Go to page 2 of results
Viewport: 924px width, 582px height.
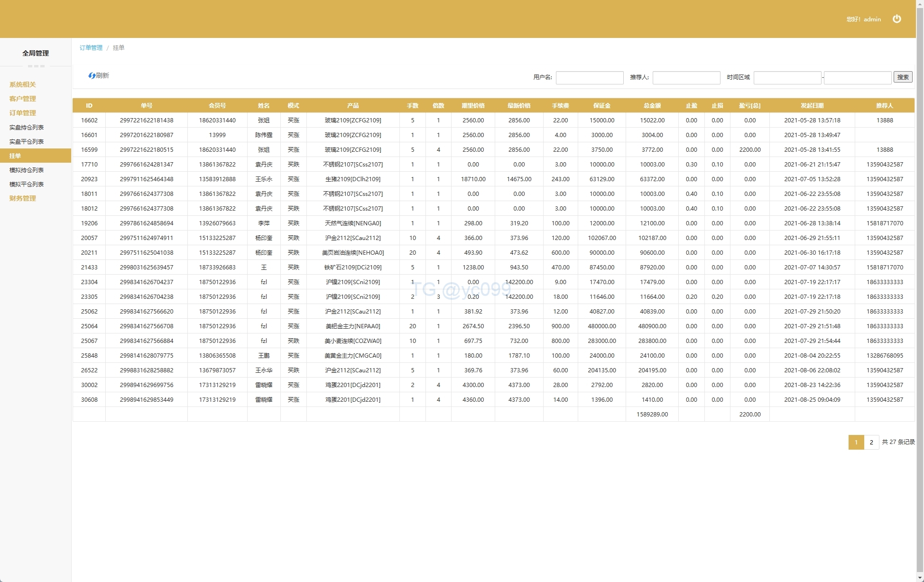point(871,442)
